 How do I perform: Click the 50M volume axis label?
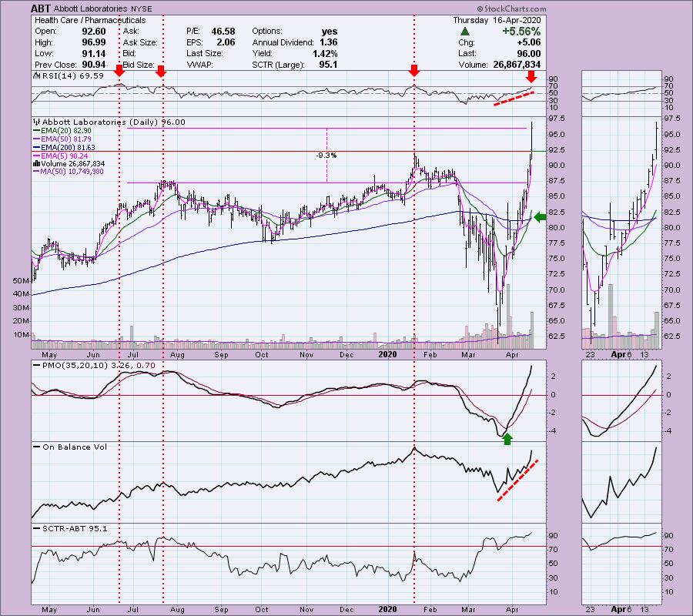point(22,280)
